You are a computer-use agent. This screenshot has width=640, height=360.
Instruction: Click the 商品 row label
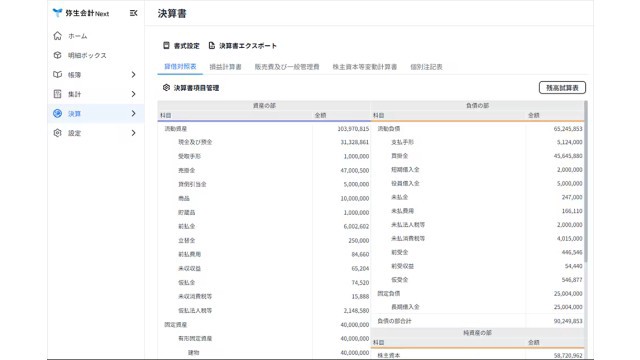184,198
